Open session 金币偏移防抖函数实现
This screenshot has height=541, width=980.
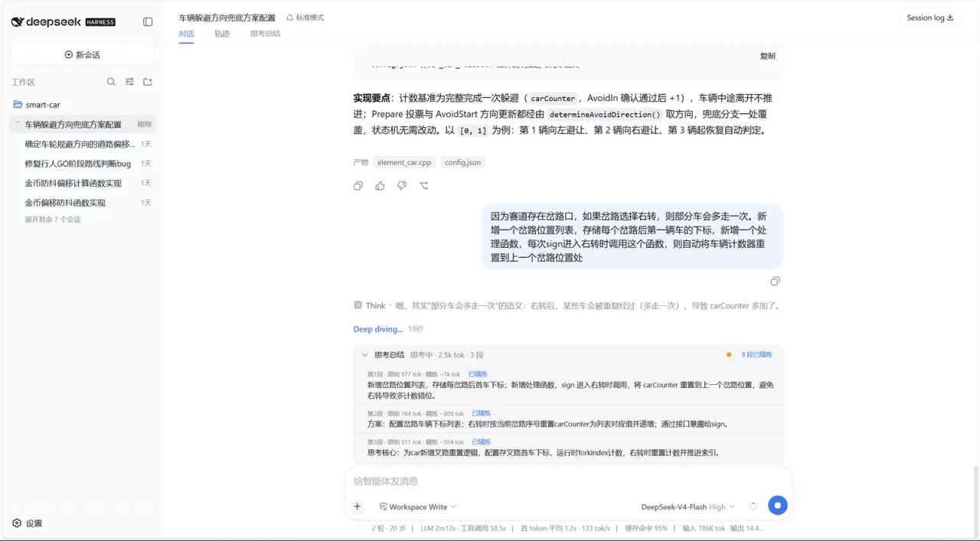[x=83, y=203]
